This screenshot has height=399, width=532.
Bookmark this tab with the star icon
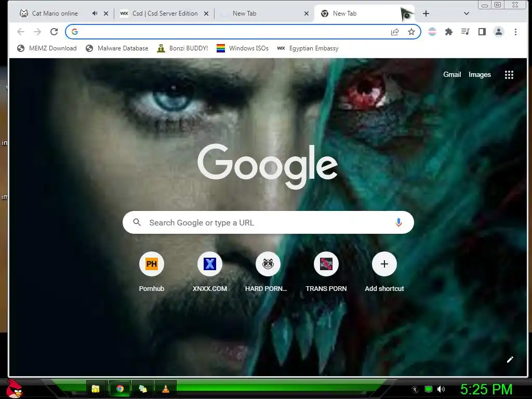411,32
